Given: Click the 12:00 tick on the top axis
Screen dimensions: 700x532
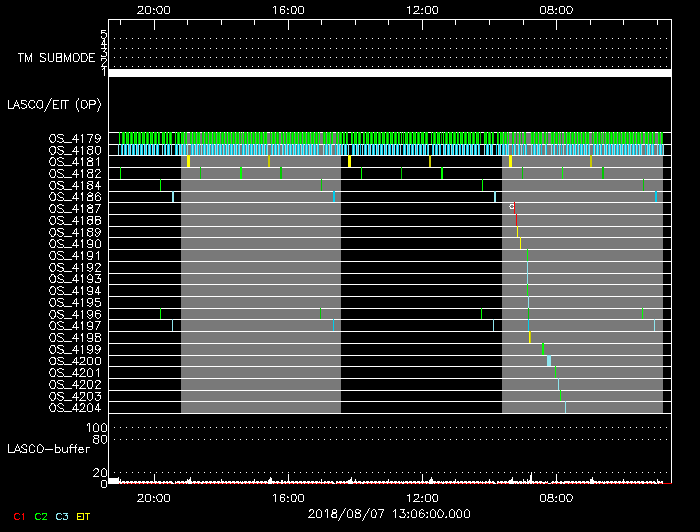Looking at the screenshot, I should [423, 10].
